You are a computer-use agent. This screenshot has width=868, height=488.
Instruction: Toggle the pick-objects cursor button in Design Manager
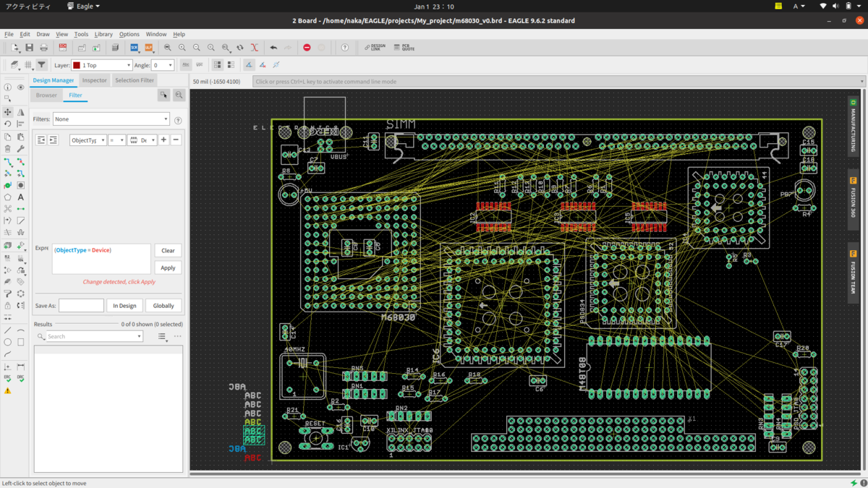[164, 95]
